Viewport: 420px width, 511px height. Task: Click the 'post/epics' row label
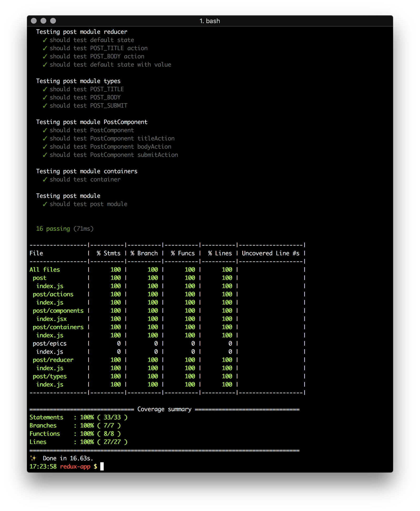point(50,344)
